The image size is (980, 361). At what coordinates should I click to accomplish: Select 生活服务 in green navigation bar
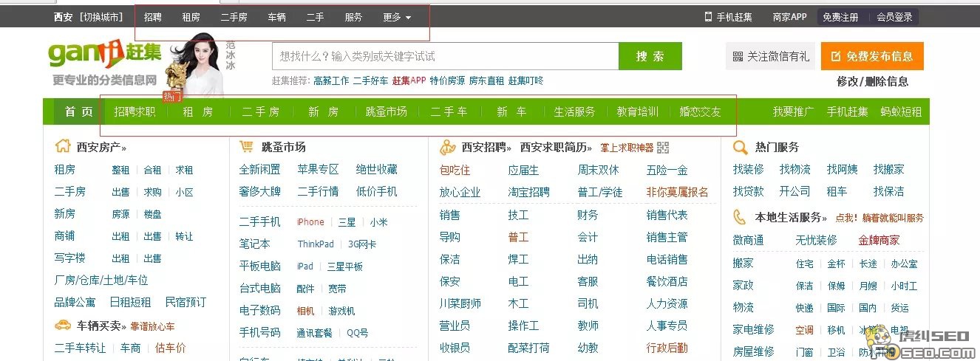tap(575, 111)
